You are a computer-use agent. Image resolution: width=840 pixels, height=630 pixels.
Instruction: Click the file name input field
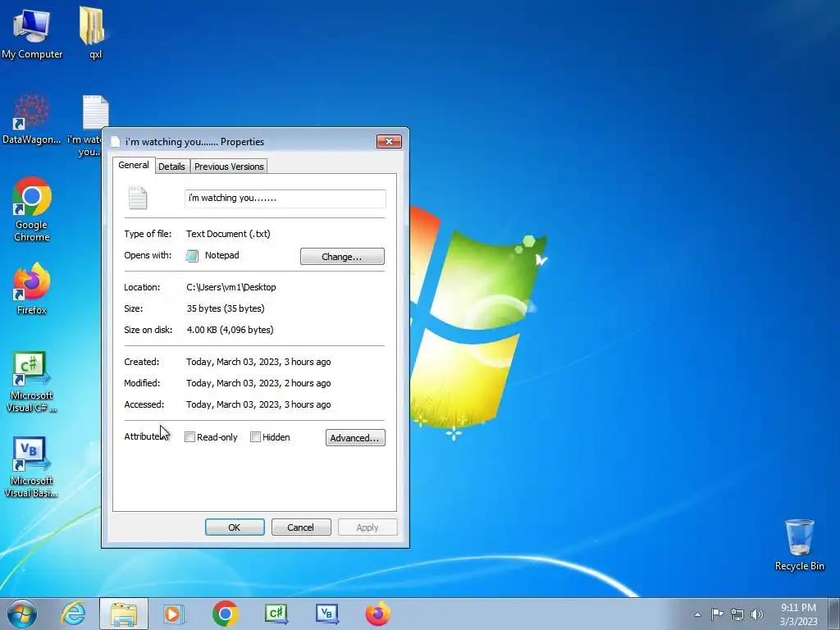click(x=285, y=199)
